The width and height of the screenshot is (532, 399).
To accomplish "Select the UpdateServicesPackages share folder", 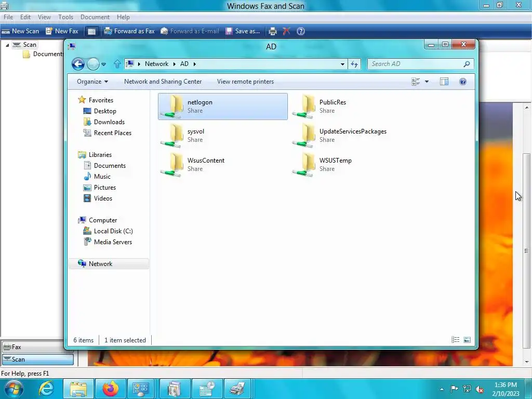I will [x=354, y=136].
